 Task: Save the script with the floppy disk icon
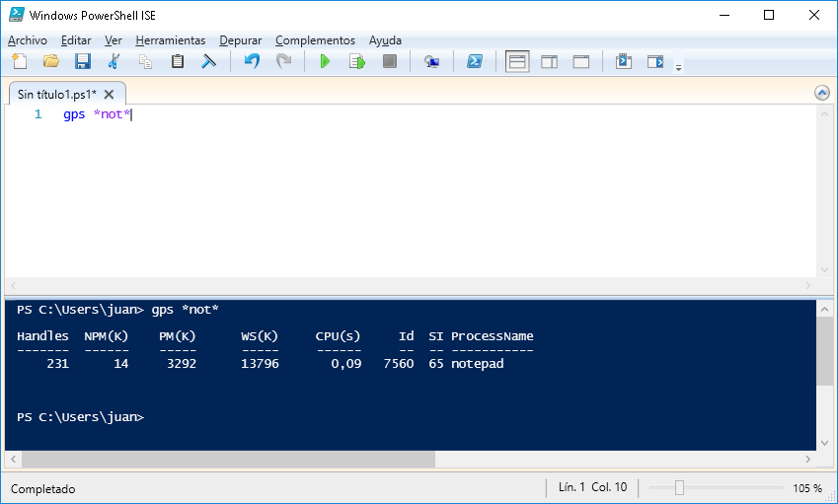tap(83, 61)
